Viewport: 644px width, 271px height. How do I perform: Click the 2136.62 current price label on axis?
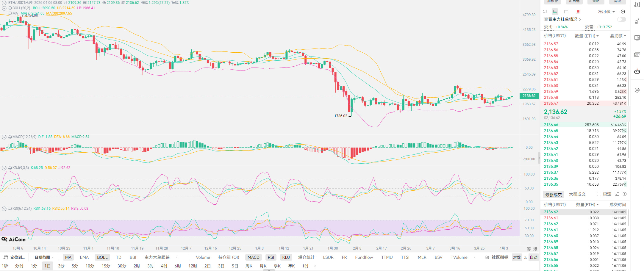click(529, 96)
